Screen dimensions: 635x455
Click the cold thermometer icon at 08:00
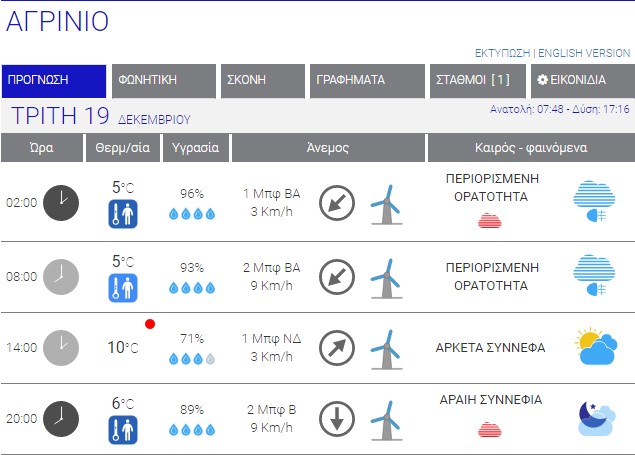pyautogui.click(x=123, y=288)
